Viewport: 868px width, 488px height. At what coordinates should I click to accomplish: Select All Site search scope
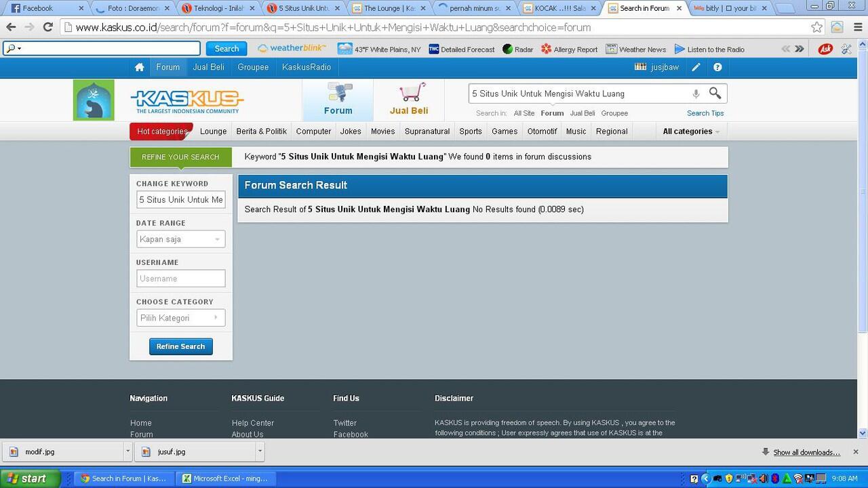pyautogui.click(x=524, y=113)
